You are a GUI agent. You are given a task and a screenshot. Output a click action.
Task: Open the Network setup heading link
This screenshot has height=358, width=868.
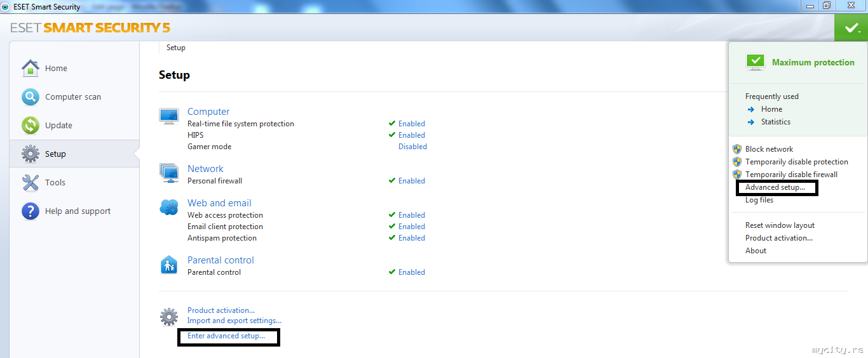coord(205,169)
